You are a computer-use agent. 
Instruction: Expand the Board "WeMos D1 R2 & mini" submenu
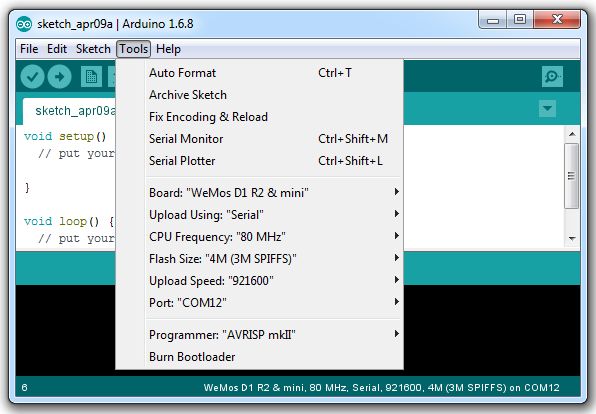[x=259, y=193]
